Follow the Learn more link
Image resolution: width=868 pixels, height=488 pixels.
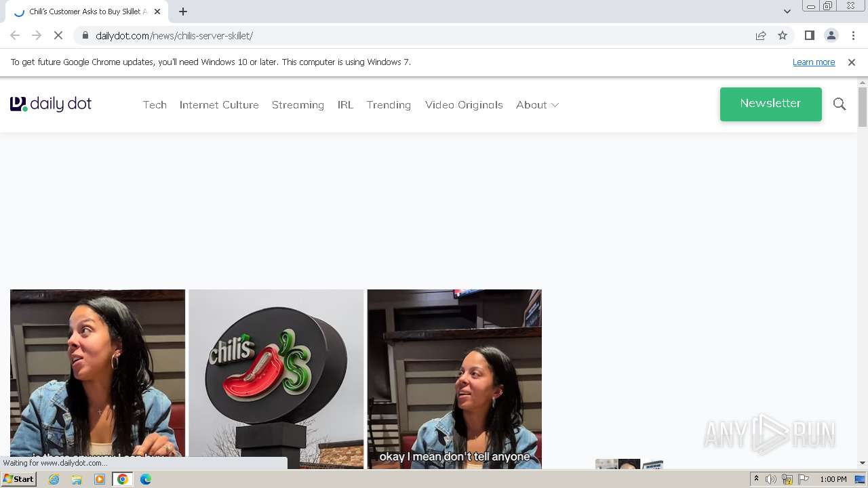(x=814, y=62)
